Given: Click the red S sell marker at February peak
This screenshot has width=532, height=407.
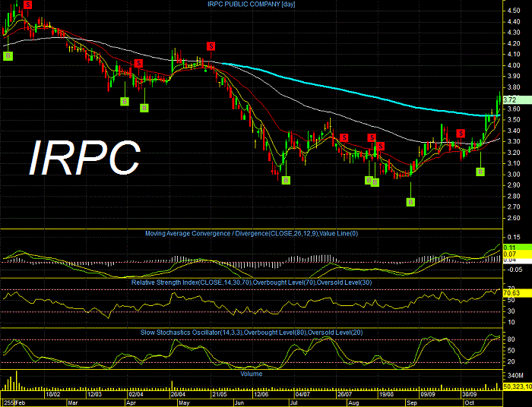Looking at the screenshot, I should coord(28,5).
